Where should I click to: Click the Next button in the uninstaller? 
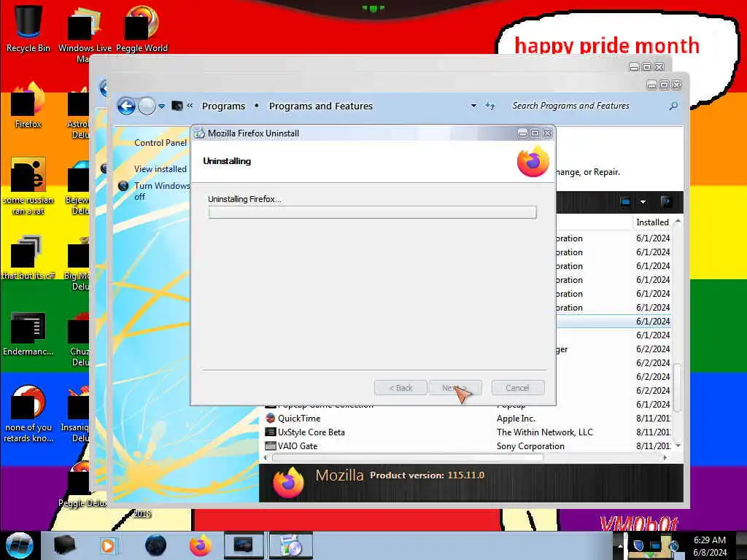click(x=455, y=388)
